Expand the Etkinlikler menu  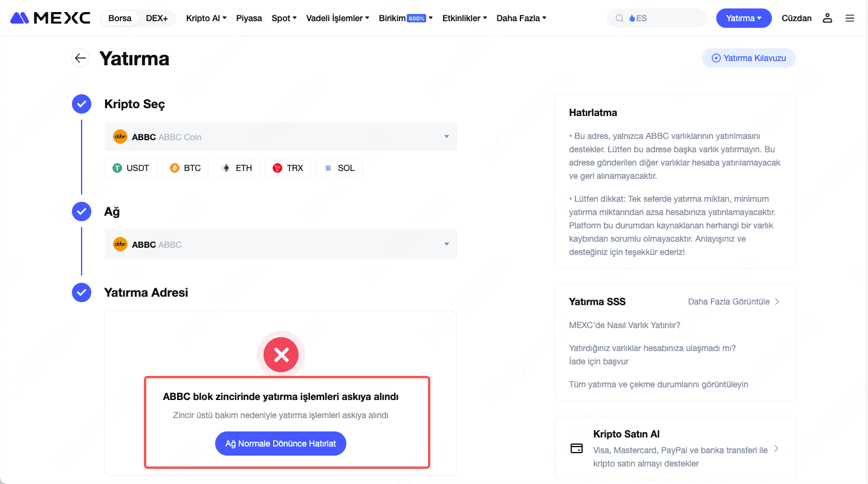(465, 18)
